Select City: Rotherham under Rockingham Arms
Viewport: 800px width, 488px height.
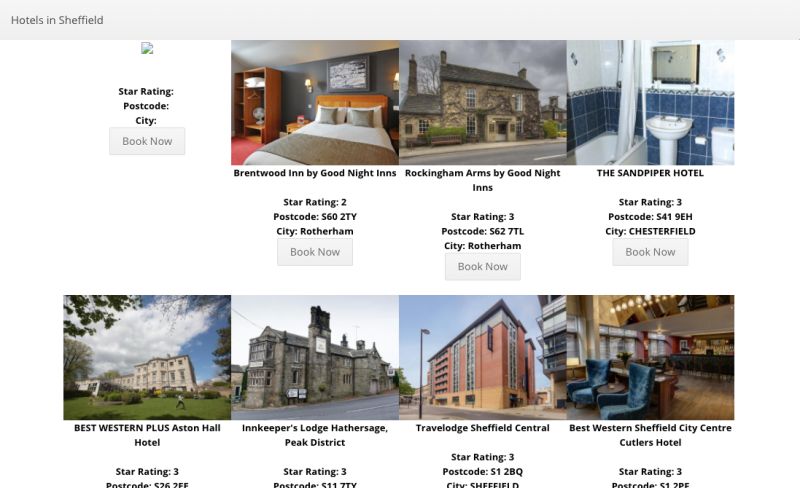click(483, 246)
